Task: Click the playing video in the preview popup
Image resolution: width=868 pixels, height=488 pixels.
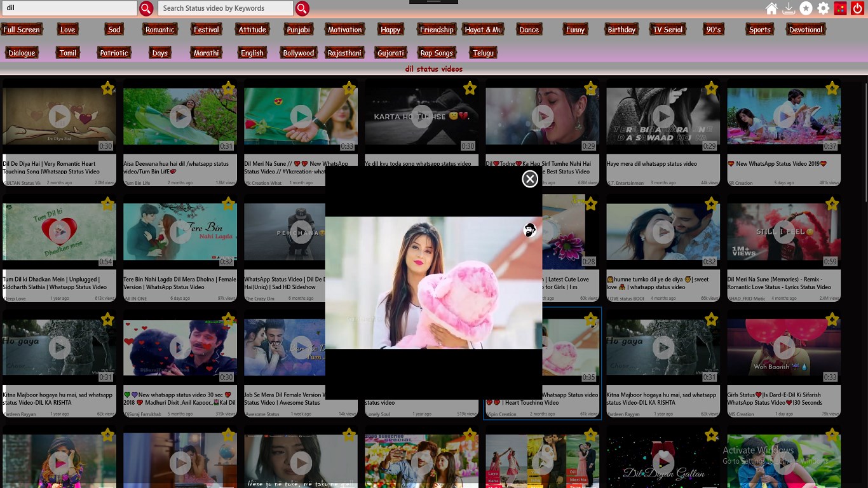Action: (434, 283)
